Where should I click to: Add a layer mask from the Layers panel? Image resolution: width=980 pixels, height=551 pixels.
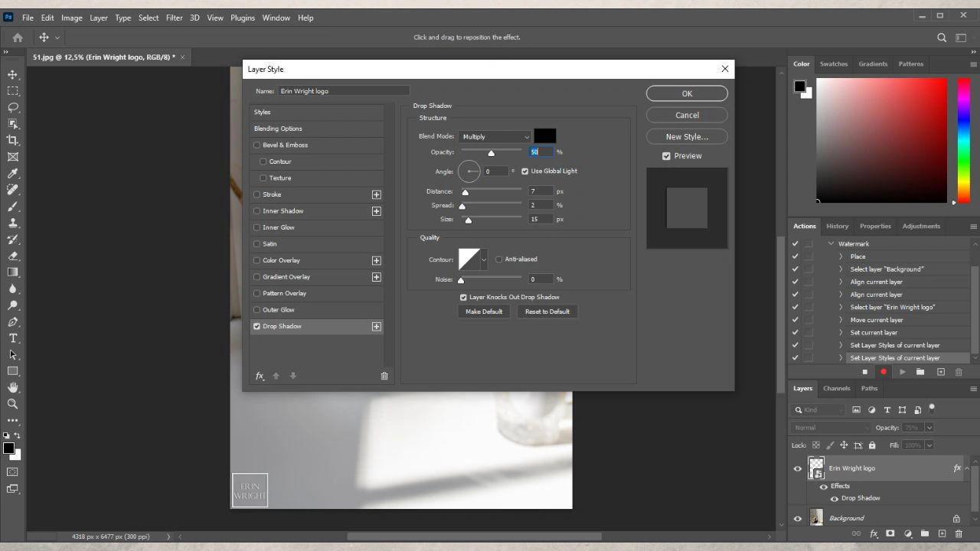pyautogui.click(x=890, y=533)
